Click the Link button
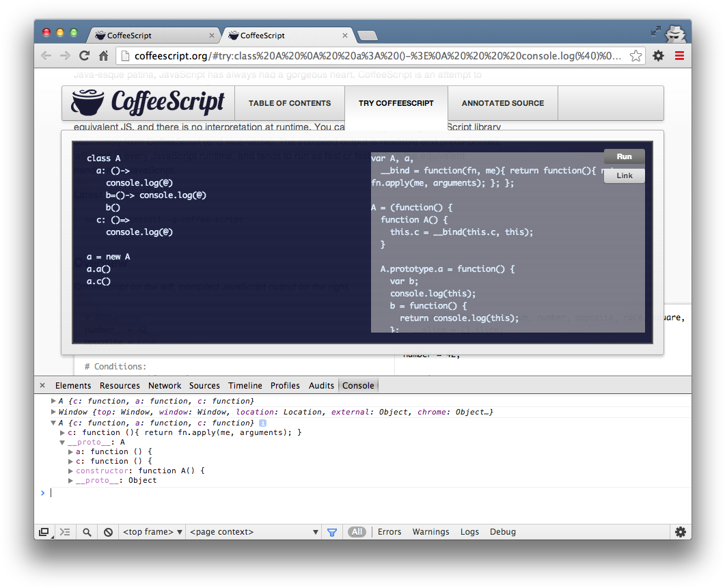This screenshot has width=725, height=588. 624,176
